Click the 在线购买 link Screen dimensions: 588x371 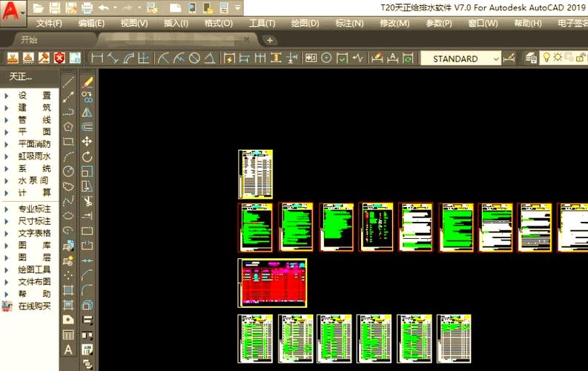[x=34, y=306]
